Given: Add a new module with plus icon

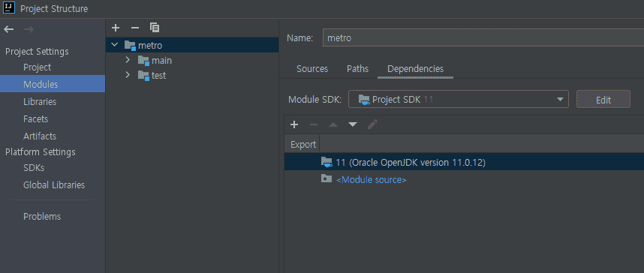Looking at the screenshot, I should pyautogui.click(x=116, y=28).
